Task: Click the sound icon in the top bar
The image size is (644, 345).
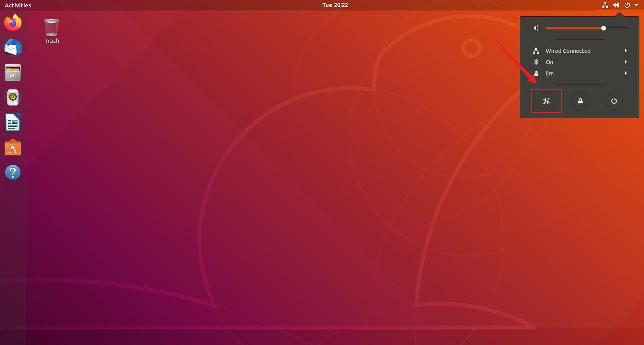Action: [616, 5]
